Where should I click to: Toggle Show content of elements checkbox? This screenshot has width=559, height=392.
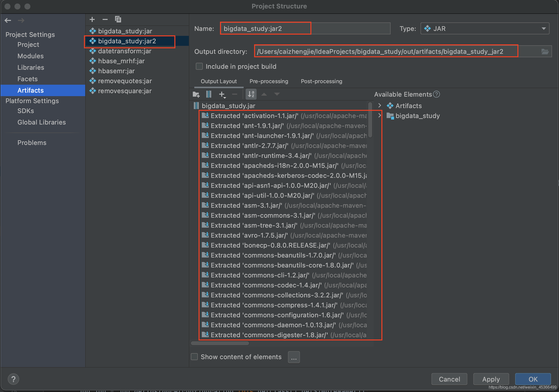194,357
